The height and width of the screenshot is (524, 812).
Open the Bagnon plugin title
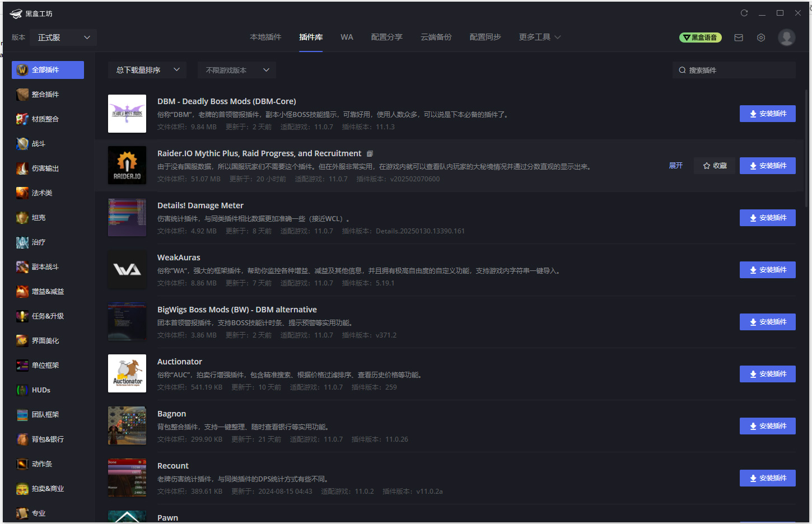171,414
